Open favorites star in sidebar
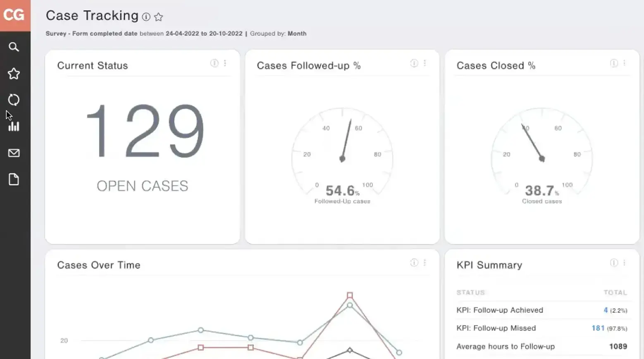Image resolution: width=644 pixels, height=359 pixels. pos(14,74)
